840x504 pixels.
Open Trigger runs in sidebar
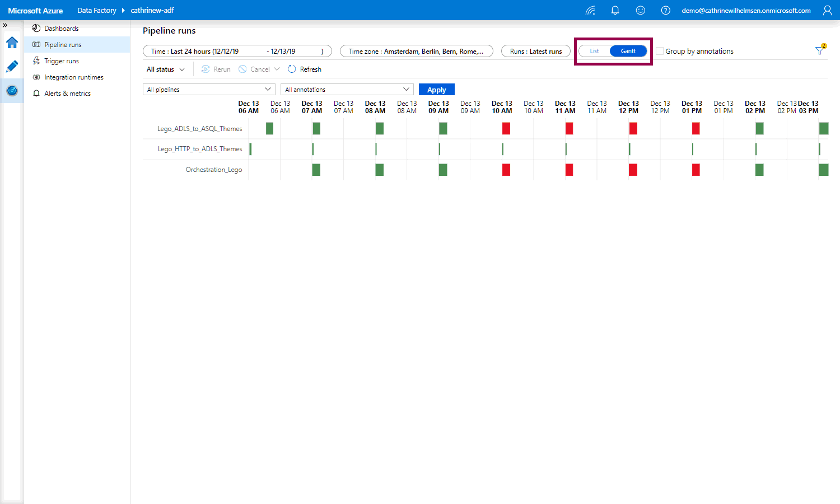[62, 61]
